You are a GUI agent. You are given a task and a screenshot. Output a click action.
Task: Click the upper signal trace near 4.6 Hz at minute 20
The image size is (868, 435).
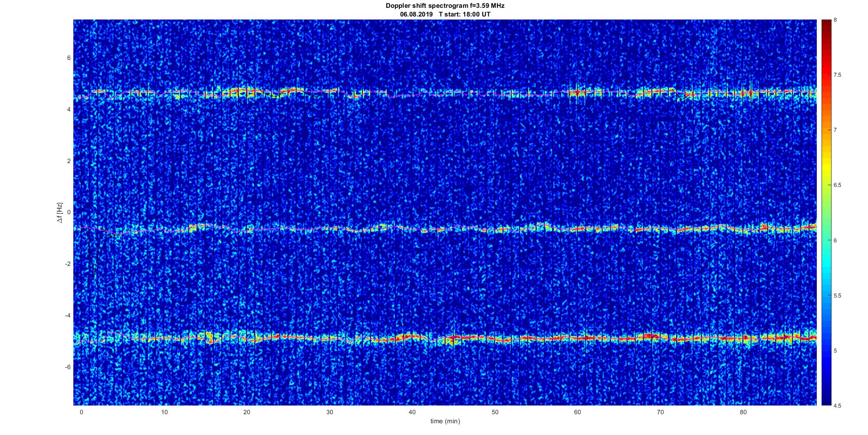coord(247,91)
